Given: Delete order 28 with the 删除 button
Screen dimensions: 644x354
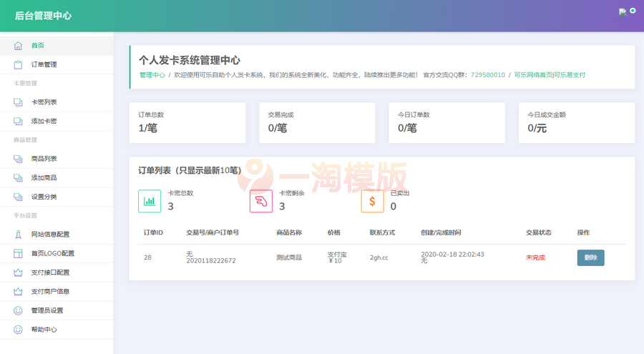Looking at the screenshot, I should (x=590, y=257).
